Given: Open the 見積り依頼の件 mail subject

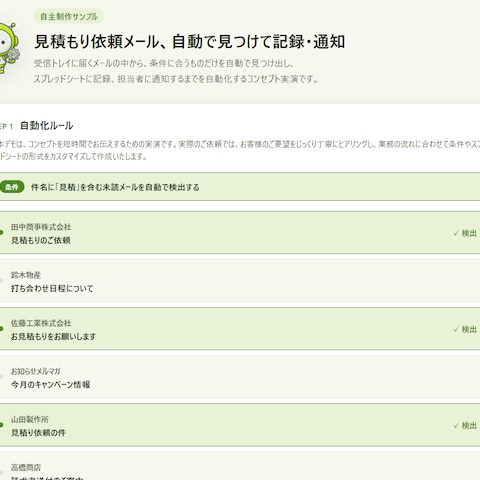Looking at the screenshot, I should (38, 433).
